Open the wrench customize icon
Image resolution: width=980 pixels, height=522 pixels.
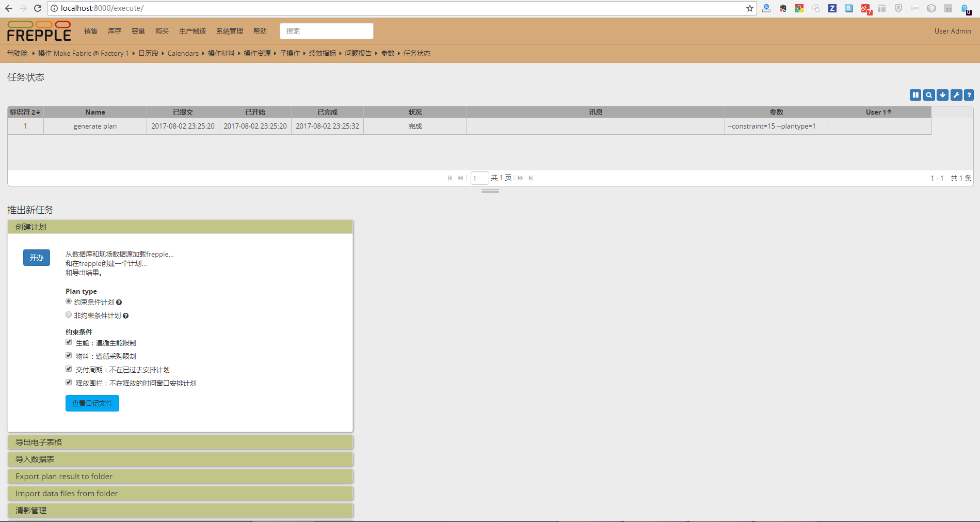tap(956, 95)
